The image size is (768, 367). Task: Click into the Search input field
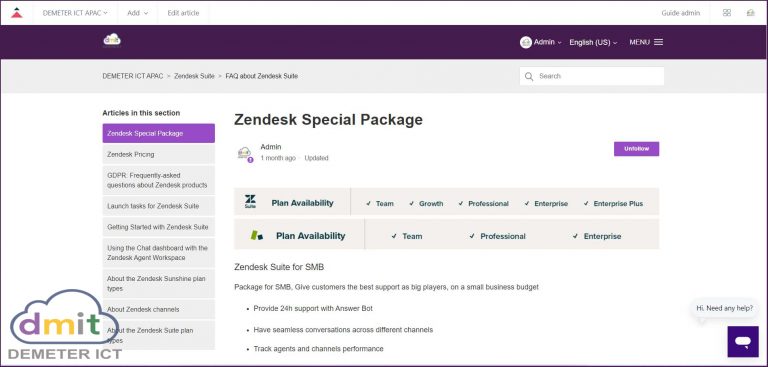click(592, 76)
